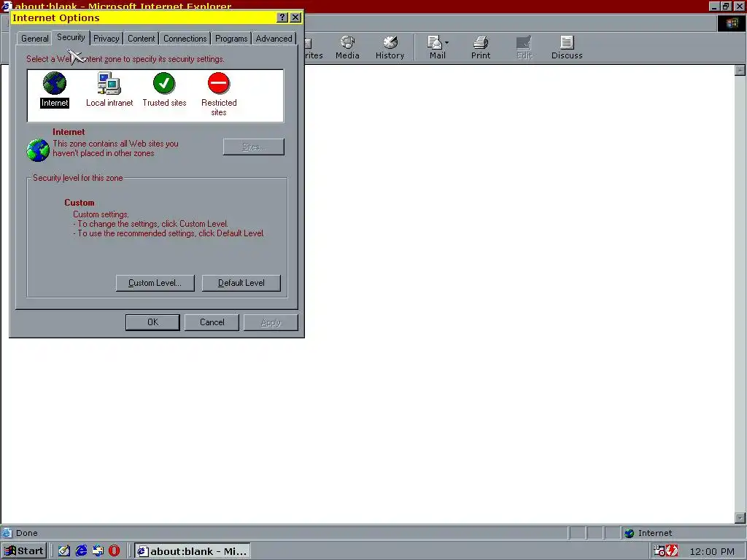Click the context help question mark button
The width and height of the screenshot is (747, 560).
click(282, 17)
